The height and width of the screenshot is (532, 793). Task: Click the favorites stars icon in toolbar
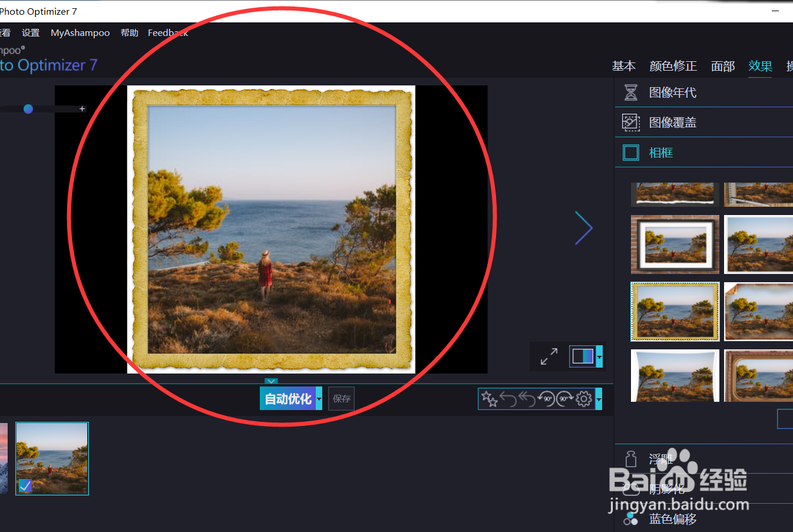click(489, 399)
